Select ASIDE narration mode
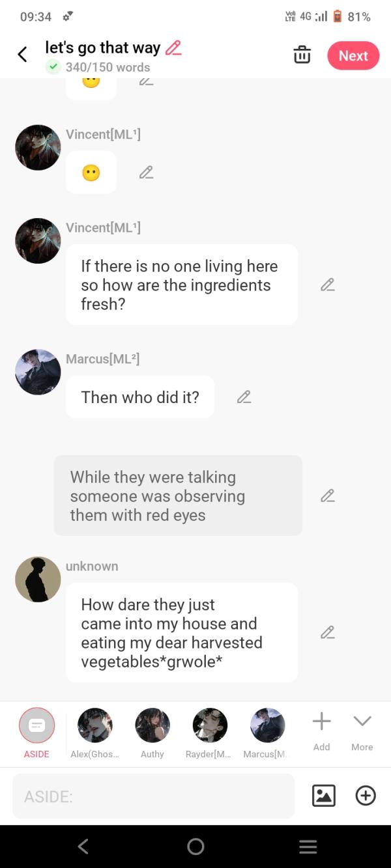 [x=36, y=725]
